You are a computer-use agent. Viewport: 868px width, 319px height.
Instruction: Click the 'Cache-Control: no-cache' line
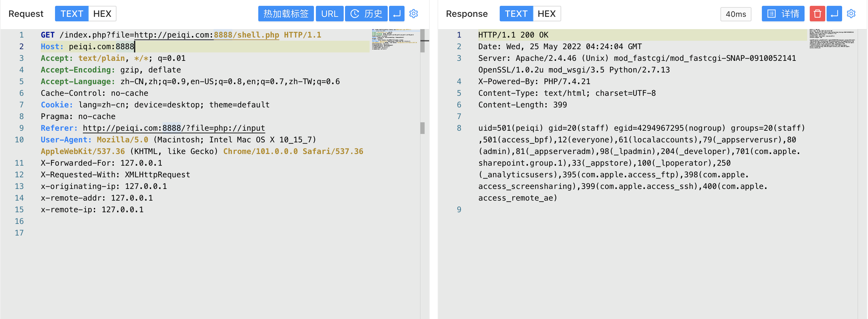pos(95,93)
